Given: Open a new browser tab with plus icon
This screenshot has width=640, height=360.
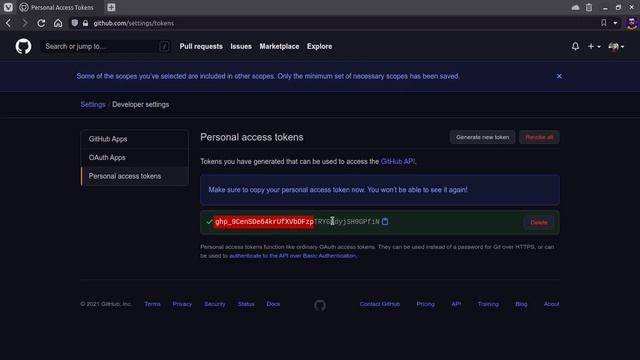Looking at the screenshot, I should [111, 7].
